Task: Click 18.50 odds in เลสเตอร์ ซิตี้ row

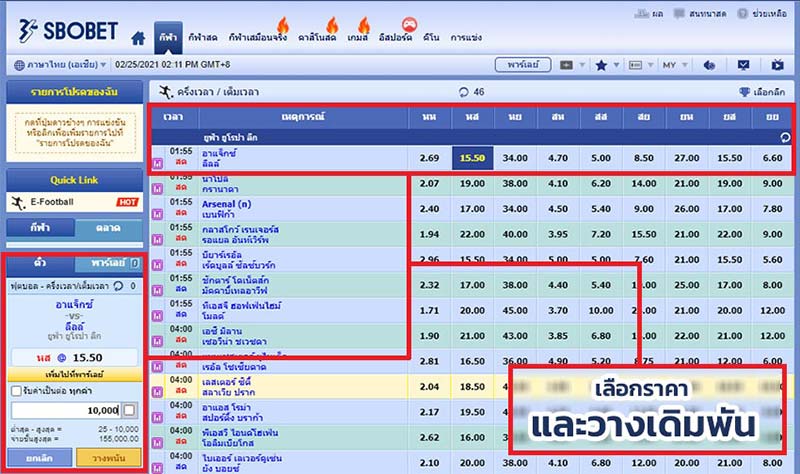Action: tap(472, 387)
